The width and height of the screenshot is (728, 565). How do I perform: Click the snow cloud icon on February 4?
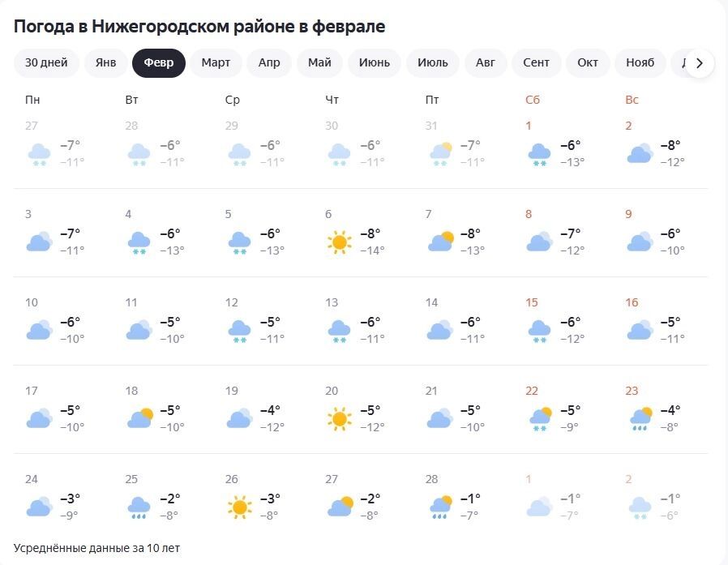pos(139,242)
